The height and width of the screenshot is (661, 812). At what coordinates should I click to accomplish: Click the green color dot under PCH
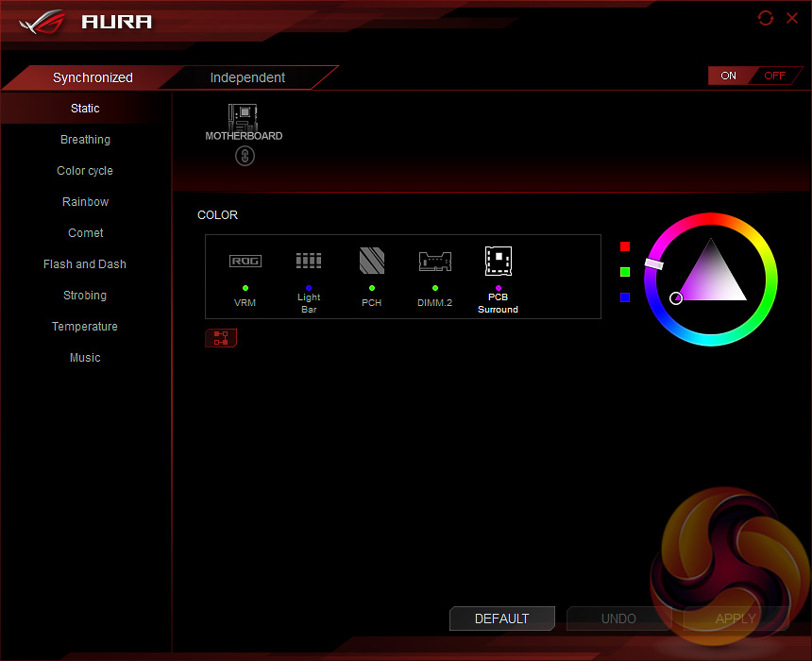pyautogui.click(x=372, y=288)
